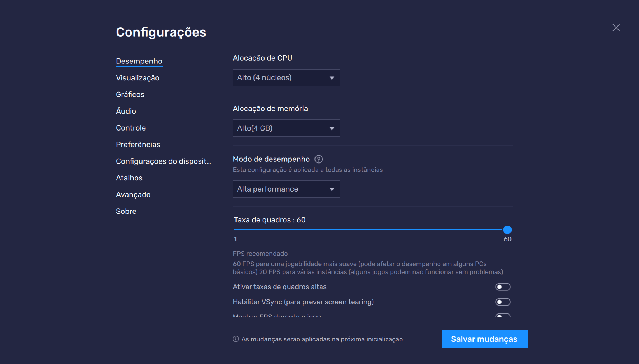Go to the Áudio settings
The height and width of the screenshot is (364, 639).
126,111
